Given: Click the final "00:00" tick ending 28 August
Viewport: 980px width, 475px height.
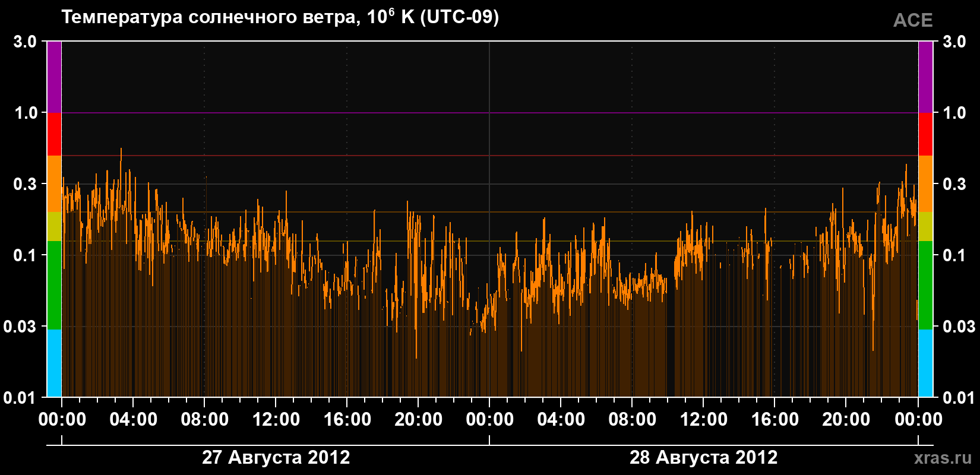Looking at the screenshot, I should (x=918, y=420).
